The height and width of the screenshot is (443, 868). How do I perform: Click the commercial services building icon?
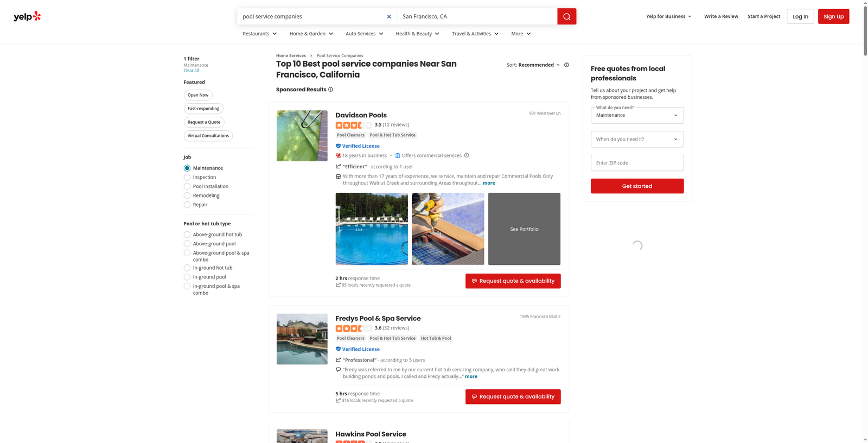398,155
